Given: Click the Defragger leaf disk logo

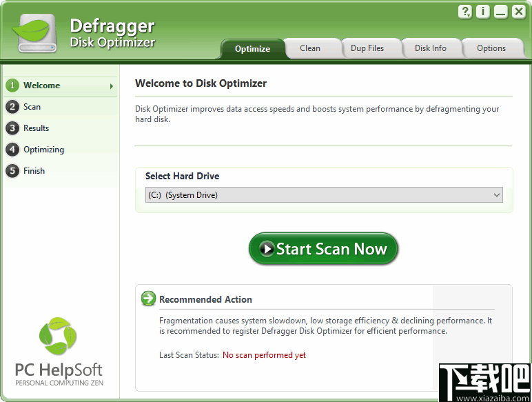Looking at the screenshot, I should coord(34,33).
